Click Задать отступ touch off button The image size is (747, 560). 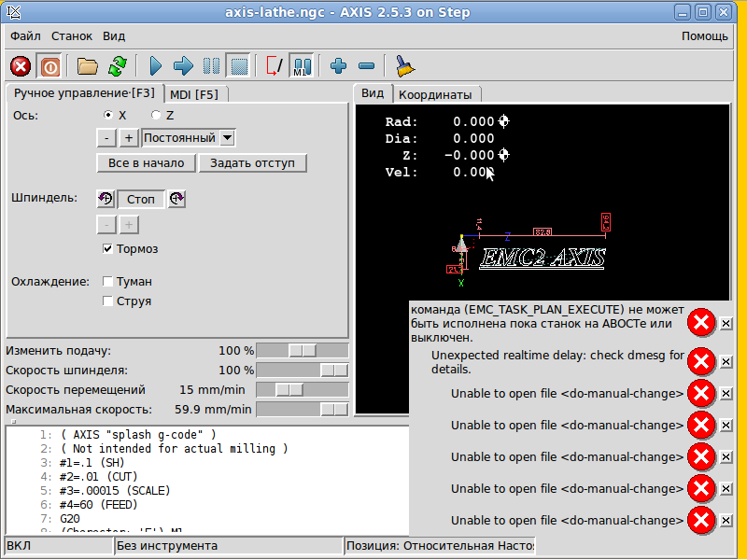tap(252, 162)
